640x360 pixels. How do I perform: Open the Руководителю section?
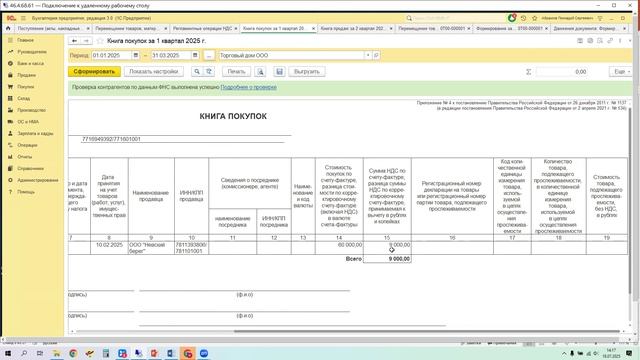point(33,52)
